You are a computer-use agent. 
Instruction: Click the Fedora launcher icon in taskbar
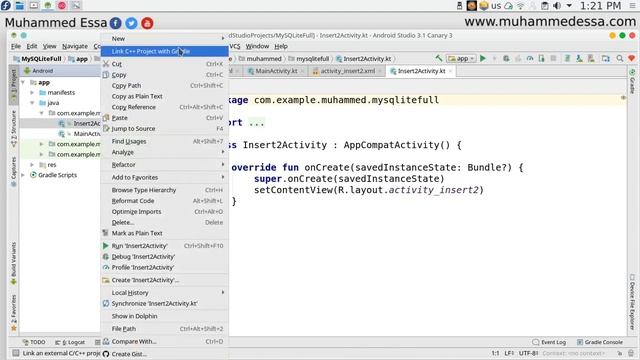coord(6,5)
